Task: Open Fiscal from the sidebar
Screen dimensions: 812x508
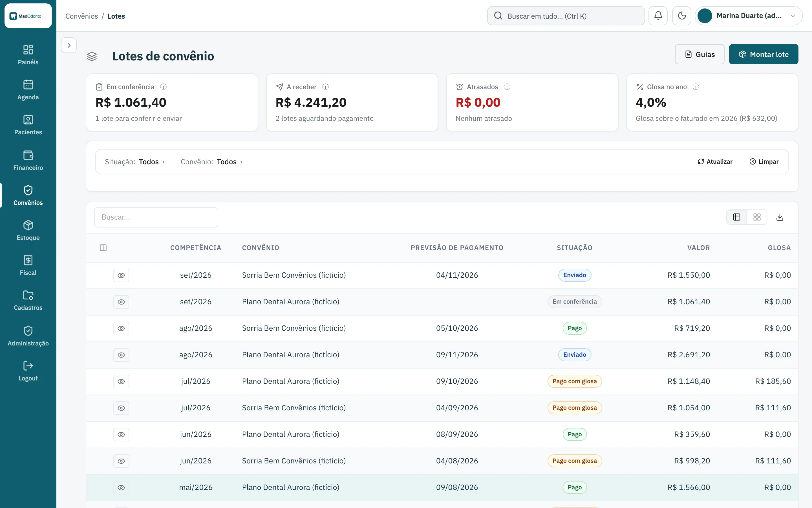Action: click(x=28, y=265)
